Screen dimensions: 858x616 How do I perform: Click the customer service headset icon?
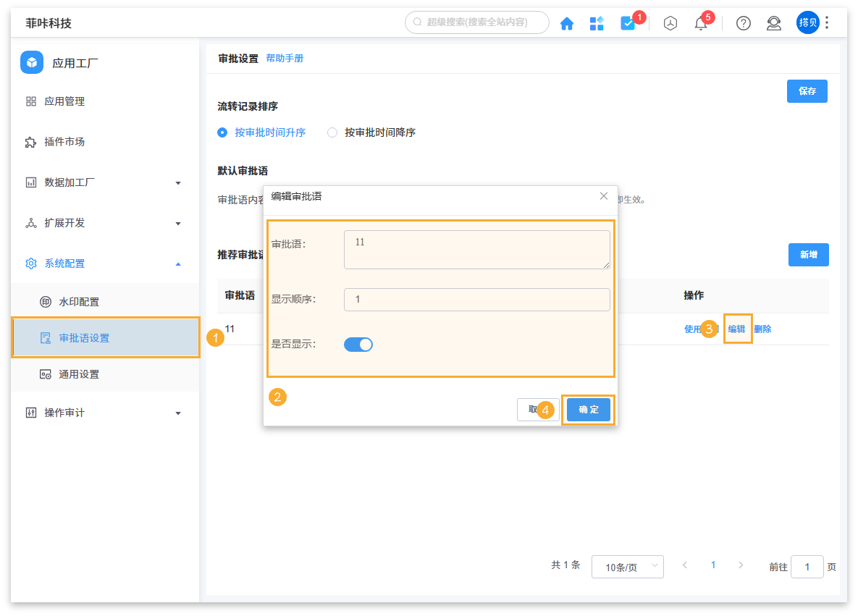pyautogui.click(x=773, y=23)
